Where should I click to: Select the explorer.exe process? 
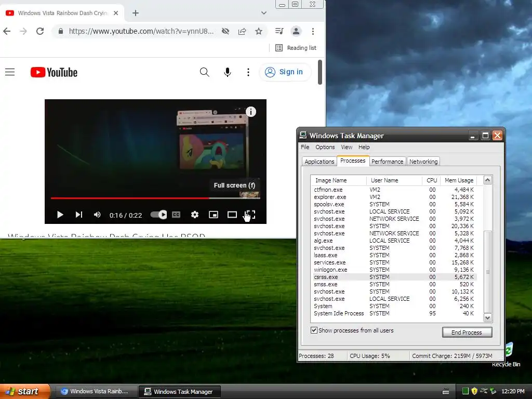pyautogui.click(x=394, y=197)
